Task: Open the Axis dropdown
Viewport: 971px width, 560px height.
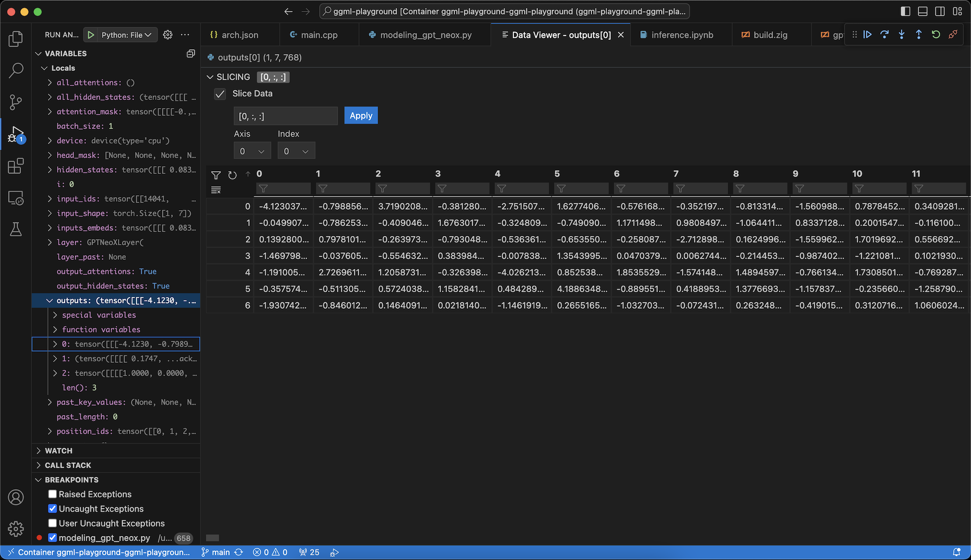Action: point(252,151)
